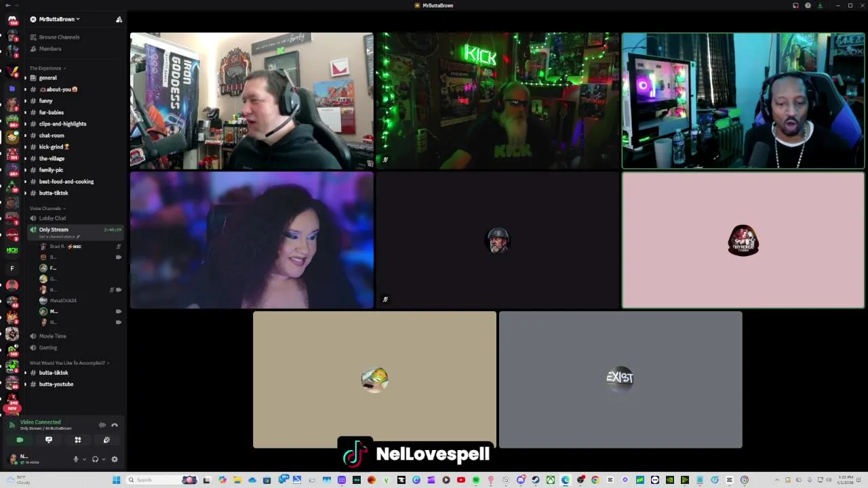Open the soundboard icon

pyautogui.click(x=106, y=440)
